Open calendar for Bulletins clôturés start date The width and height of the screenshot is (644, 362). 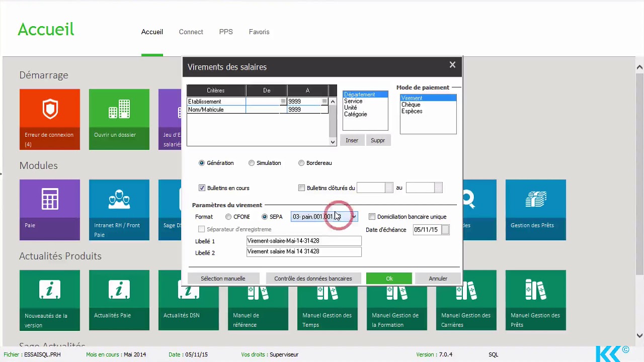[389, 188]
